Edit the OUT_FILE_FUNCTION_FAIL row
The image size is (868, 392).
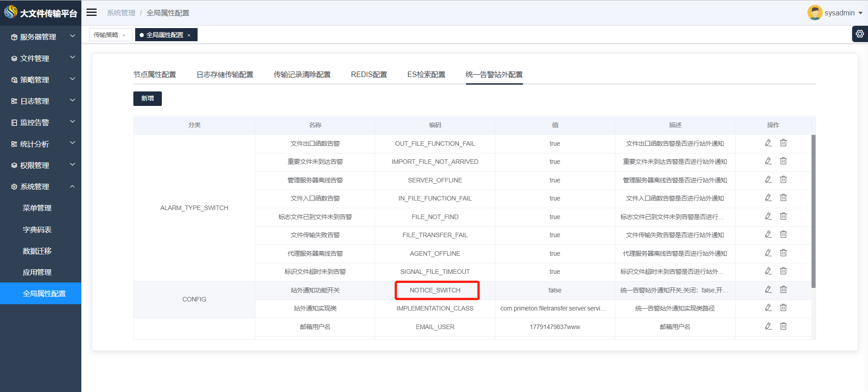click(768, 143)
